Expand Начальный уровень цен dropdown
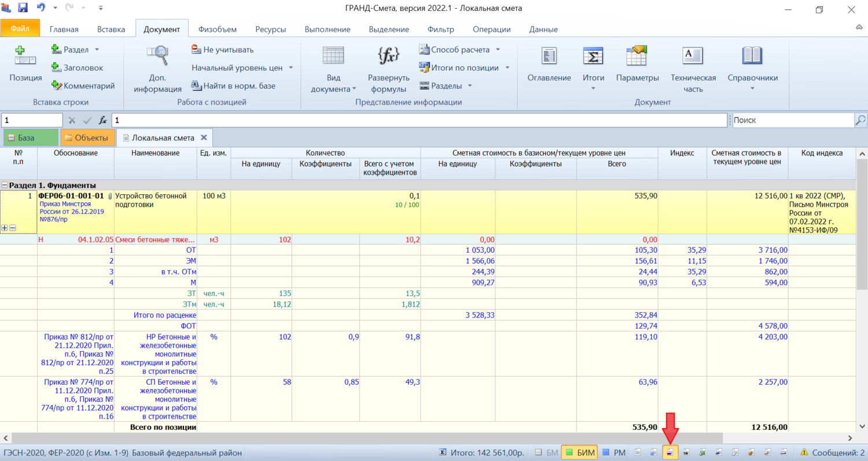 coord(290,68)
